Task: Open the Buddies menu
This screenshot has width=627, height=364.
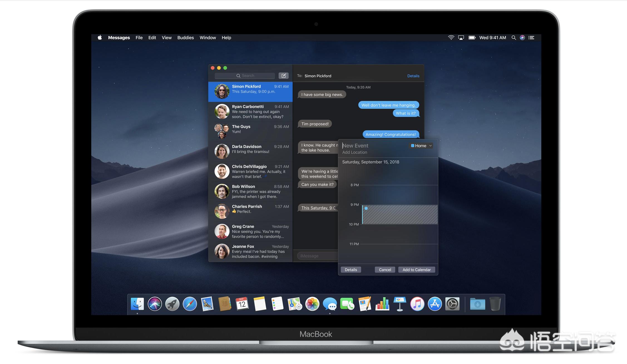Action: click(186, 38)
